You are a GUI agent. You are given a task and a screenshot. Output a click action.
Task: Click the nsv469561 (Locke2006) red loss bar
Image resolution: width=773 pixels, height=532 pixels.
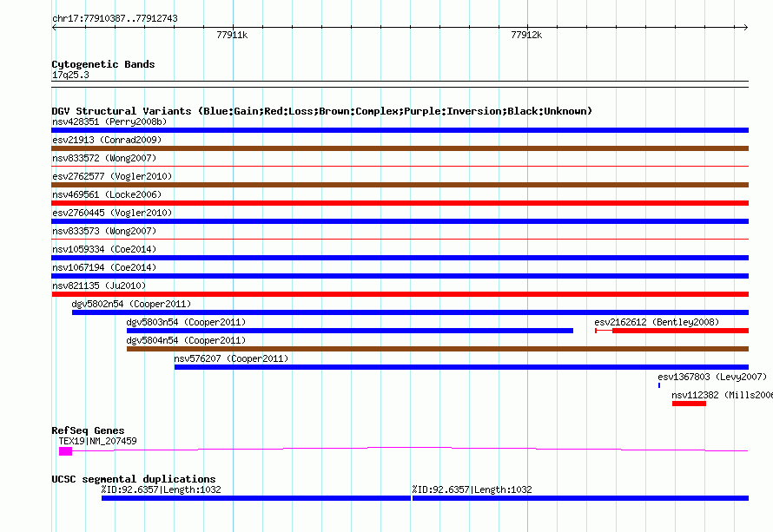pos(400,203)
